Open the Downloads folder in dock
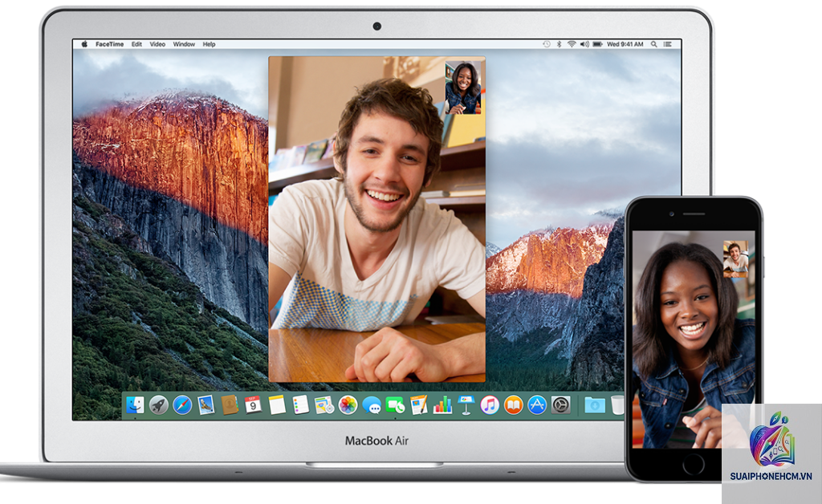The height and width of the screenshot is (504, 822). [x=595, y=405]
